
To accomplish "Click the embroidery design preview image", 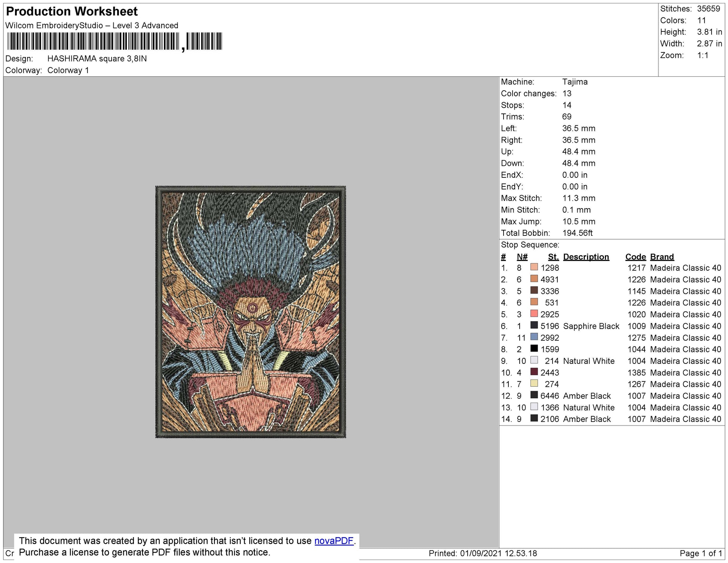I will click(250, 311).
